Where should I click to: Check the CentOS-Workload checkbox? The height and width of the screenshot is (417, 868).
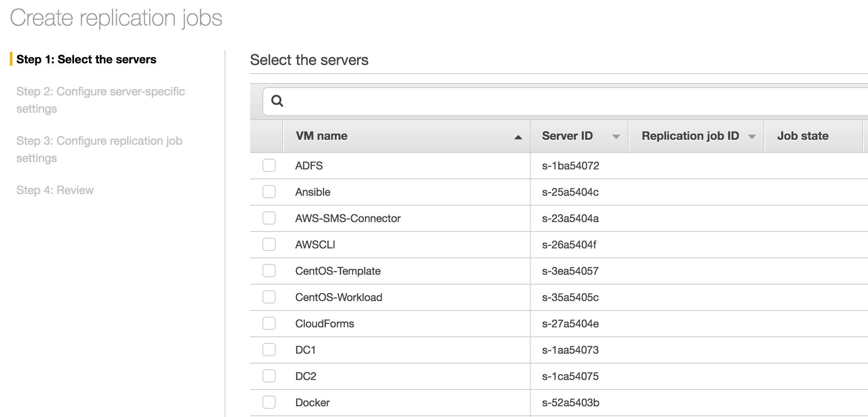click(x=269, y=297)
